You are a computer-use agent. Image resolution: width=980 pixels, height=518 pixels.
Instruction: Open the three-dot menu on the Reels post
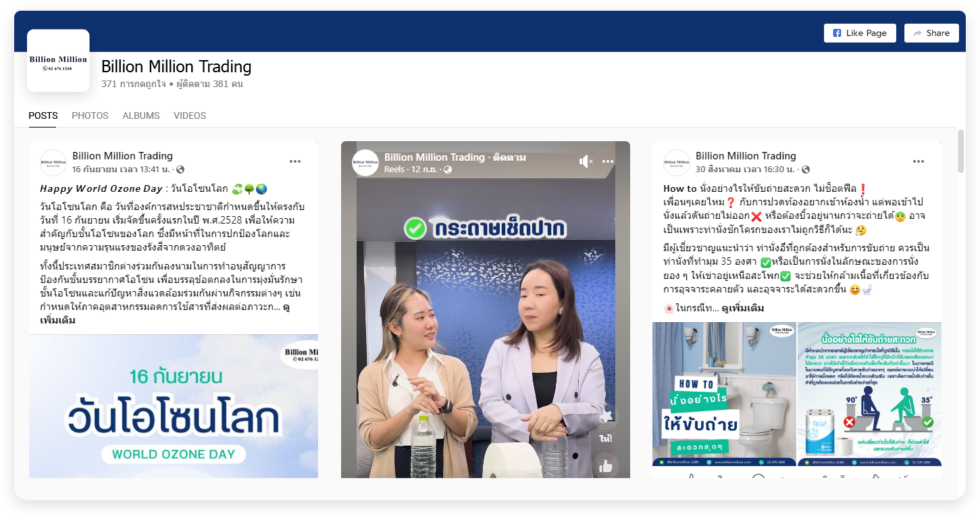tap(608, 161)
